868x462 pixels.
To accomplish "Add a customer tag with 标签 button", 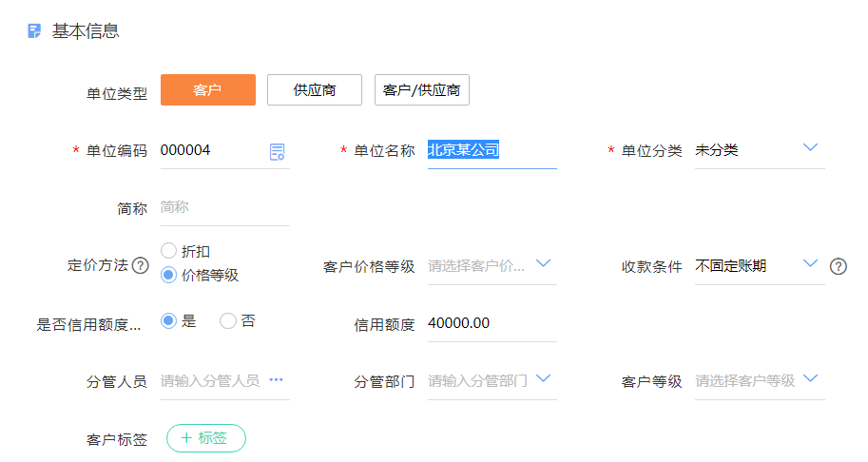I will point(206,438).
